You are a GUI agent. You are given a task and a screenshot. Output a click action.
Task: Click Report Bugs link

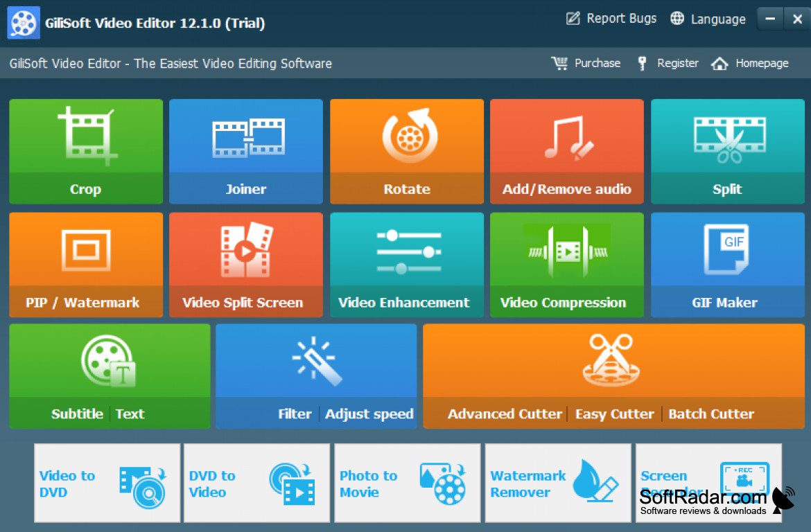611,19
